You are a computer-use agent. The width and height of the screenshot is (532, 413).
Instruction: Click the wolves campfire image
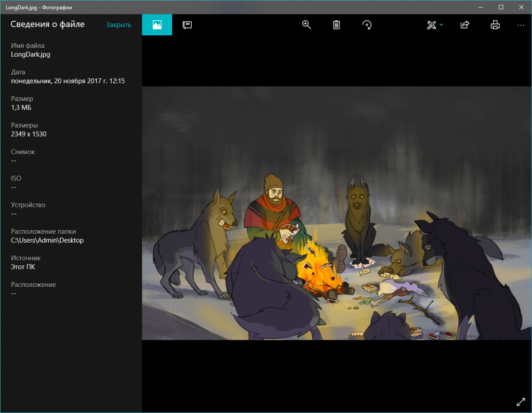coord(337,213)
